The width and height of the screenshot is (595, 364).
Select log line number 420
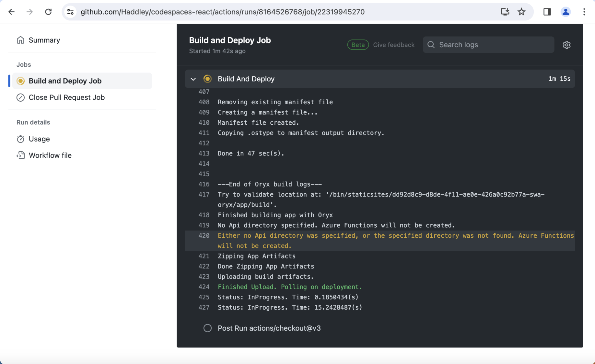point(204,236)
